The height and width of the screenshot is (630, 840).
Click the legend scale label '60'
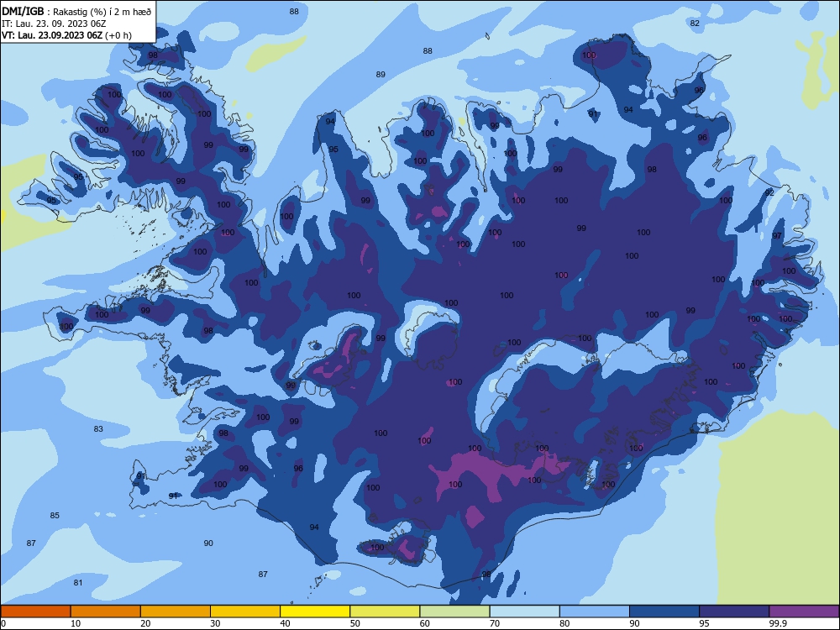coord(425,623)
